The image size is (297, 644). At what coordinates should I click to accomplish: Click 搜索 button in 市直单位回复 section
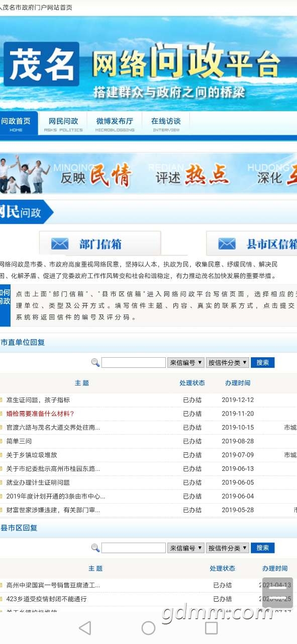(263, 362)
